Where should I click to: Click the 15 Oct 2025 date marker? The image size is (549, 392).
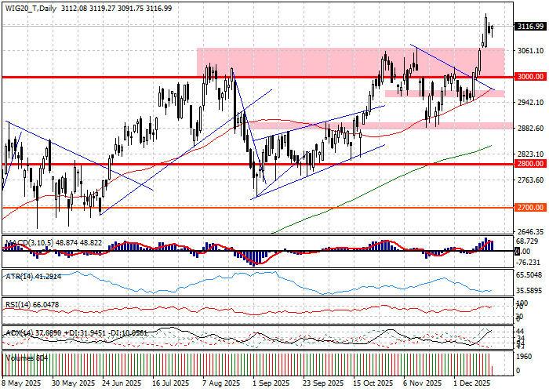point(373,385)
